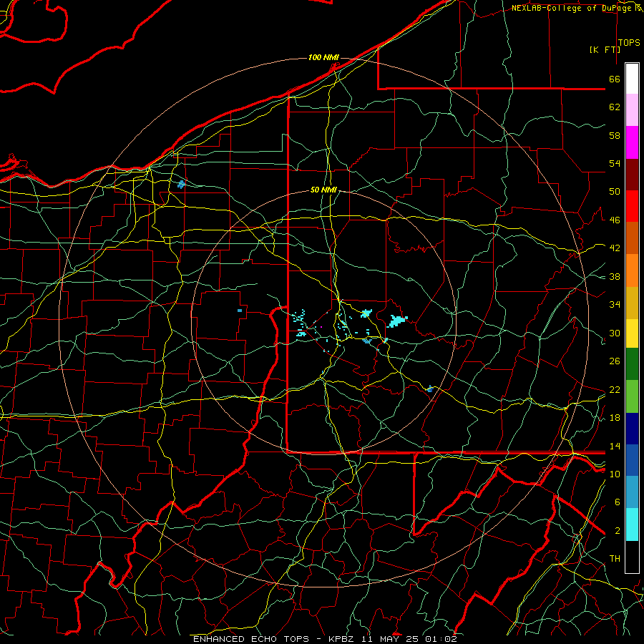Click the '[K FT]' units label
The width and height of the screenshot is (644, 644).
[x=605, y=49]
